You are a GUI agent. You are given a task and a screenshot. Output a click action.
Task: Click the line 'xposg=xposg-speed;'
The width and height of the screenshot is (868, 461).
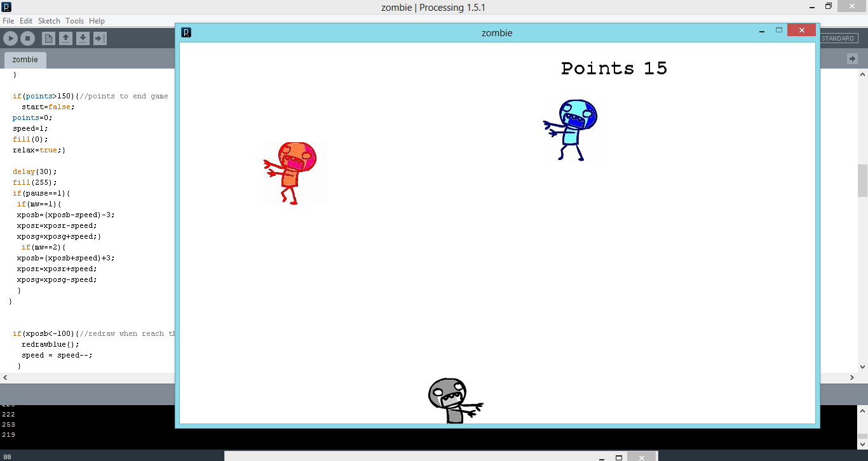click(x=57, y=279)
